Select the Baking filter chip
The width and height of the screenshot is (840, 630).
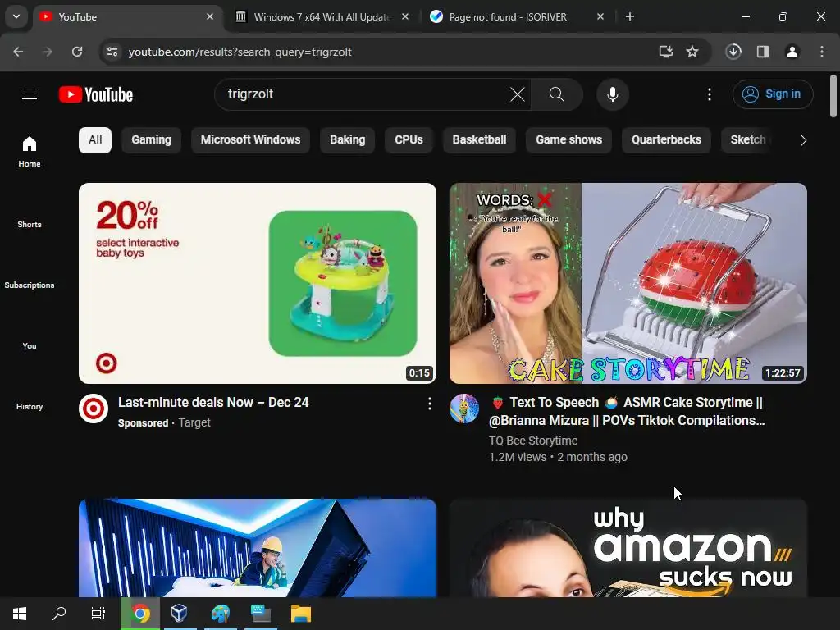click(347, 139)
